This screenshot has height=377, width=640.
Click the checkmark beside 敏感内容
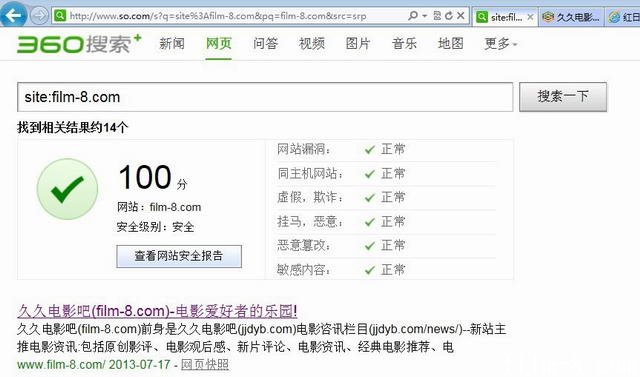coord(370,270)
